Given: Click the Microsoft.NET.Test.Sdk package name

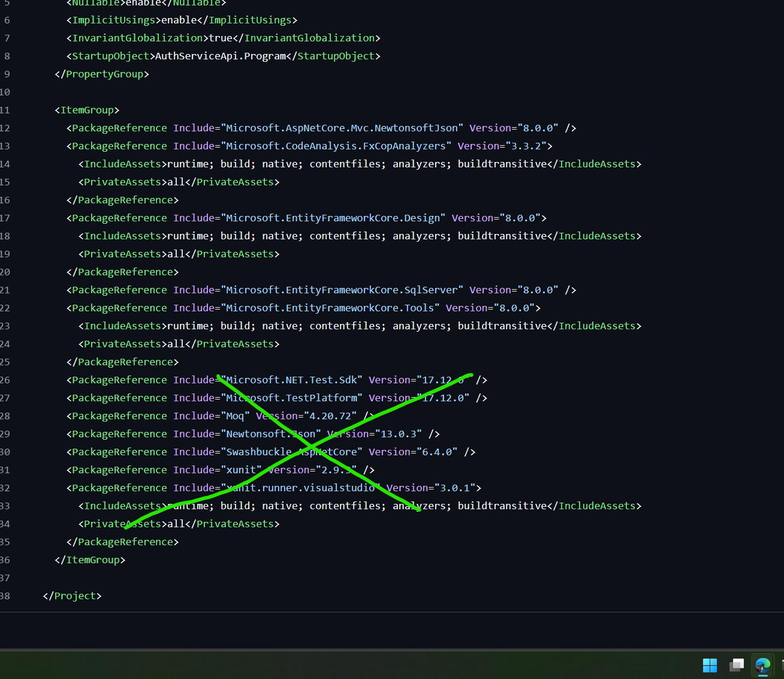Looking at the screenshot, I should click(x=292, y=380).
